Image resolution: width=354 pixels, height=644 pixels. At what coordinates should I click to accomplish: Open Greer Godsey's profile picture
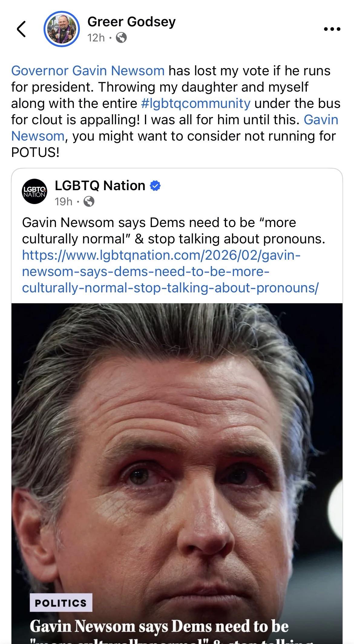click(x=62, y=29)
